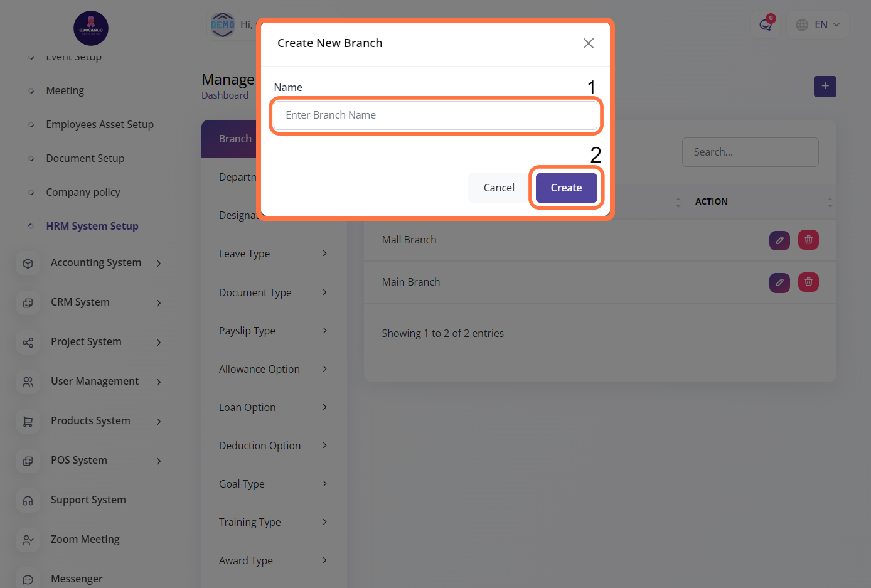Image resolution: width=871 pixels, height=588 pixels.
Task: Click the plus add branch icon
Action: click(x=825, y=87)
